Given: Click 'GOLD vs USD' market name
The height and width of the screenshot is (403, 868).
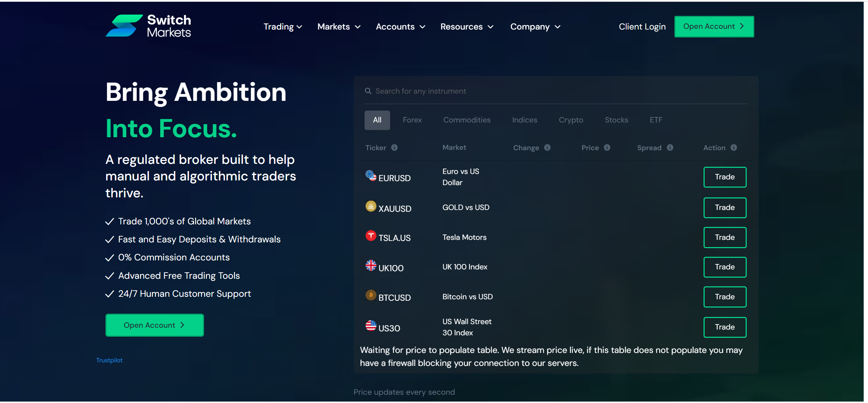Looking at the screenshot, I should pyautogui.click(x=466, y=207).
